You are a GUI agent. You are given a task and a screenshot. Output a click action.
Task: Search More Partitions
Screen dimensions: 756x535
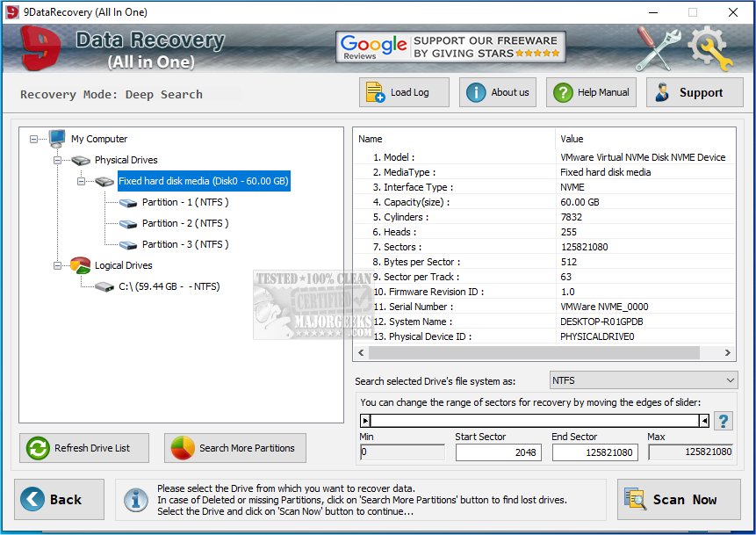coord(235,448)
